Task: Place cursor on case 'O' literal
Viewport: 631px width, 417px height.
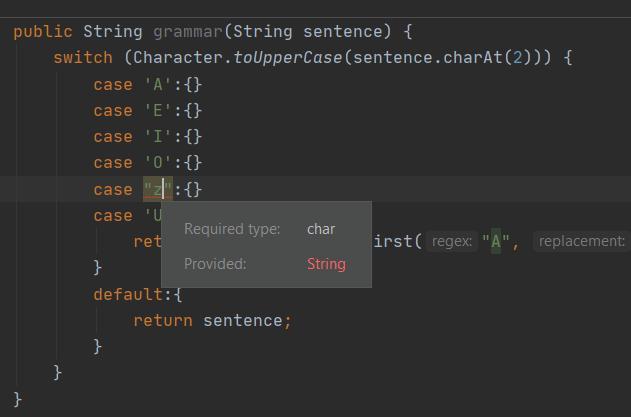Action: (158, 163)
